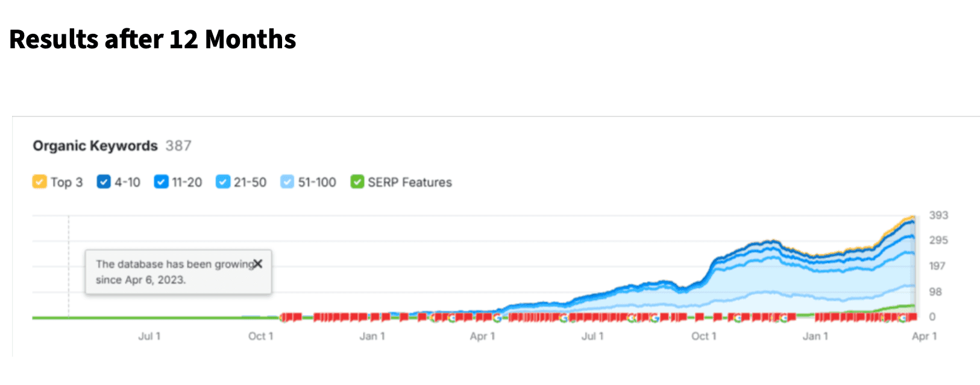Click the Organic Keywords title

(95, 145)
